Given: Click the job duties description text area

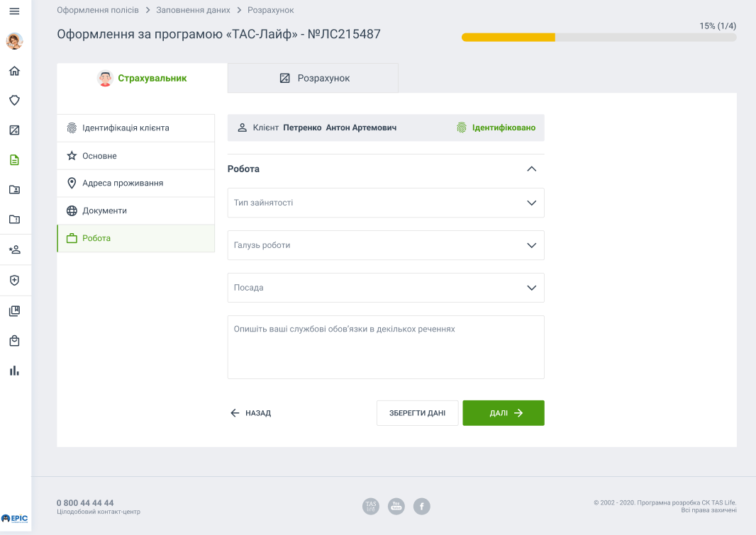Looking at the screenshot, I should coord(386,347).
